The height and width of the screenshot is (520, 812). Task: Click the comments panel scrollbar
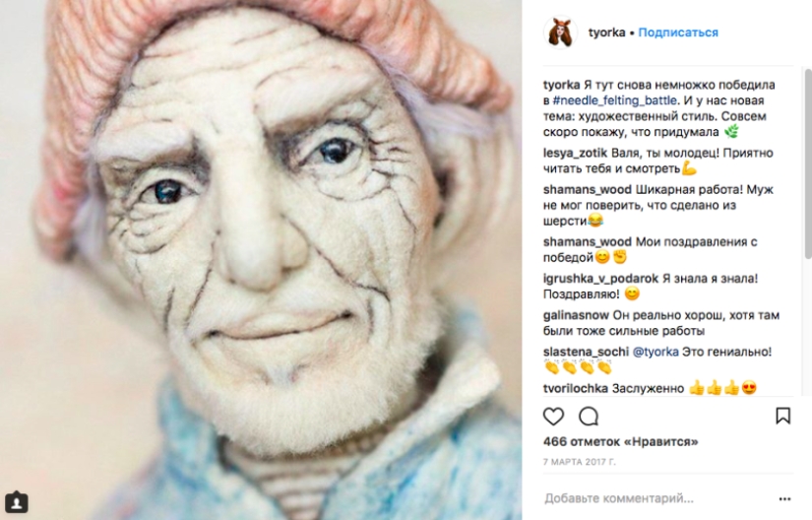click(x=808, y=164)
